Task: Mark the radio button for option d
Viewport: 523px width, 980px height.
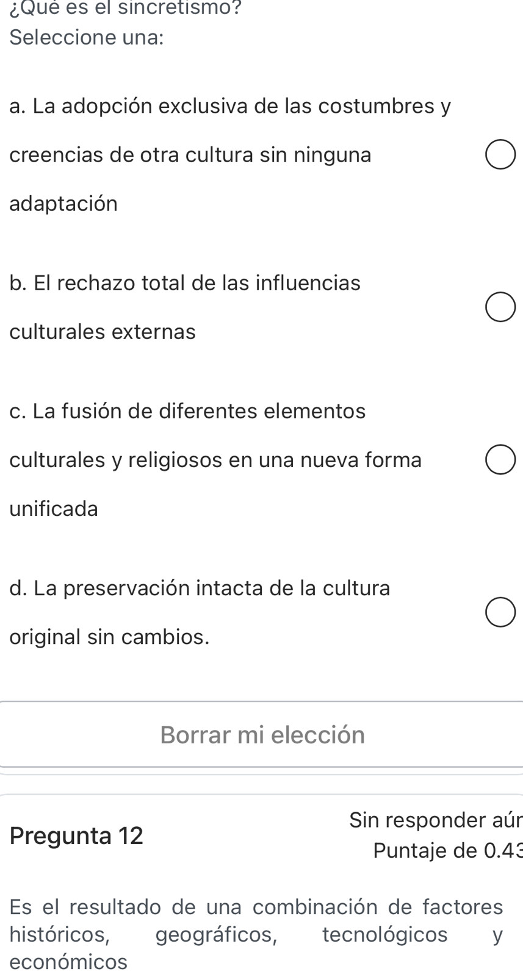Action: (x=500, y=612)
